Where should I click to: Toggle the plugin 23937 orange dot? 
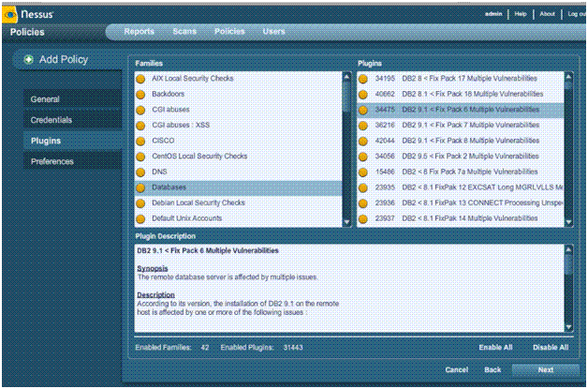click(363, 219)
